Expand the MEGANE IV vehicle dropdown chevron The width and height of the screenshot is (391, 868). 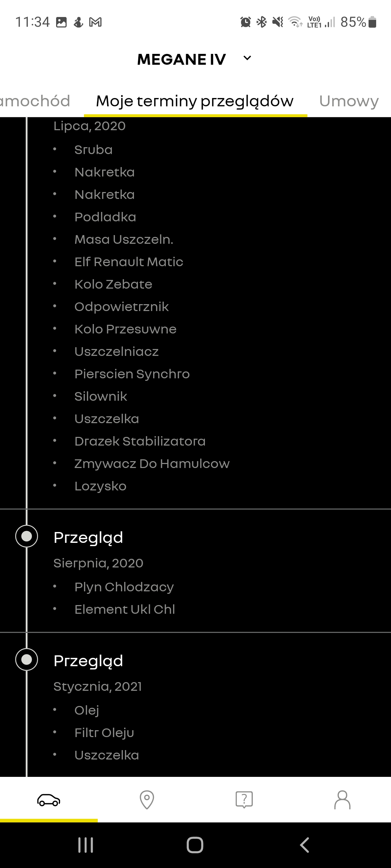tap(247, 58)
